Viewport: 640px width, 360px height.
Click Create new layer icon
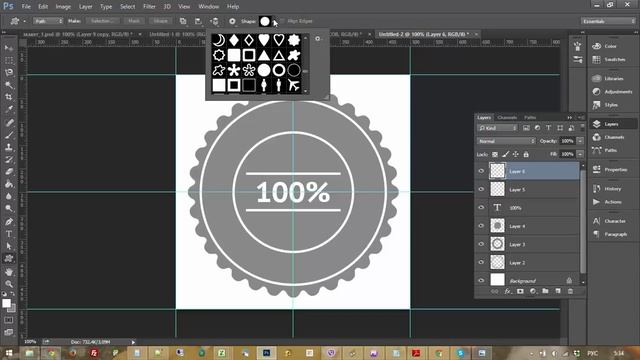(x=558, y=291)
